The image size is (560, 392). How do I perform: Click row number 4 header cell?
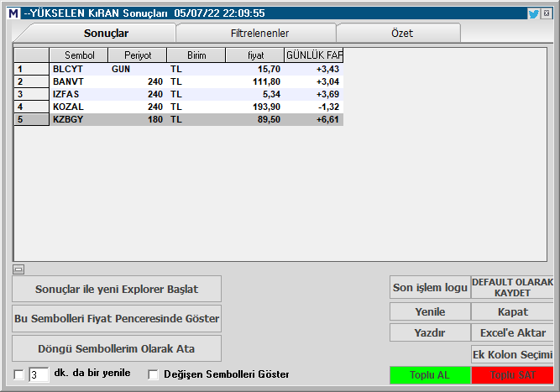(31, 107)
